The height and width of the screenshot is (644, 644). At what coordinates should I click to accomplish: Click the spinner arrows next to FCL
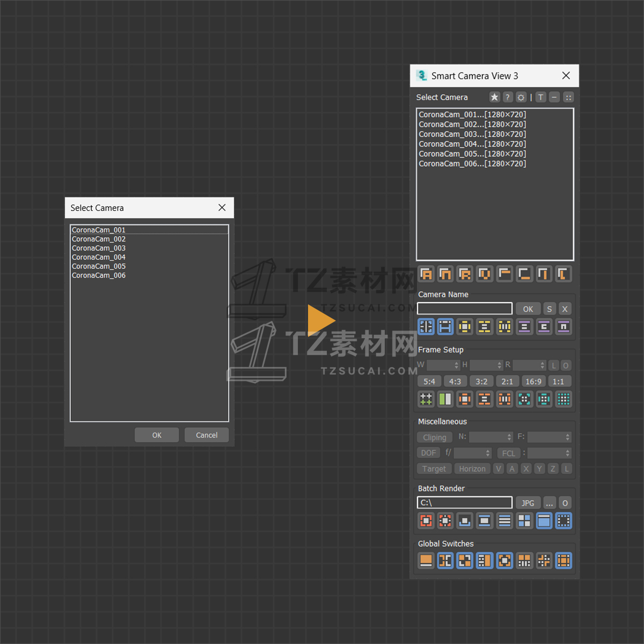click(568, 453)
